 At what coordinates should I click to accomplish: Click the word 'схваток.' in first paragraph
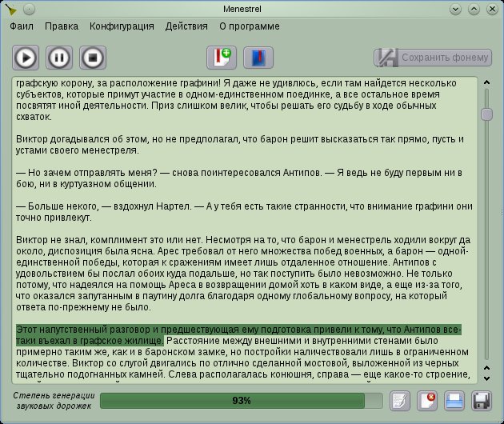[34, 117]
